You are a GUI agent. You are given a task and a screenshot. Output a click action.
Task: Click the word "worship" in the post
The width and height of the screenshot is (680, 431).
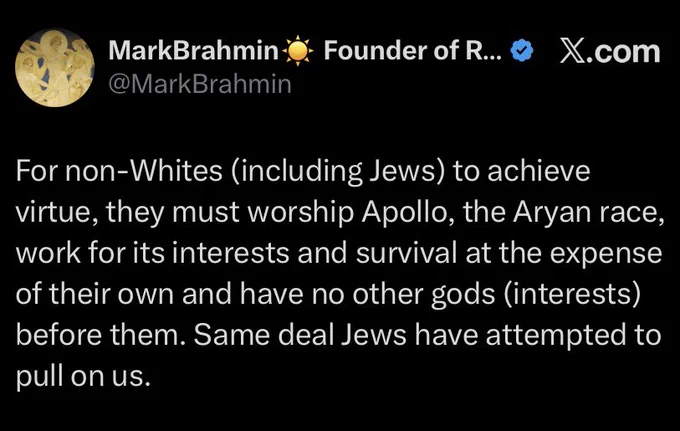coord(300,213)
